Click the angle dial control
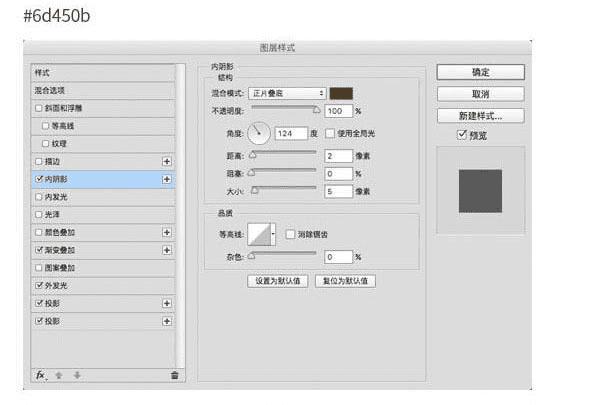 259,133
